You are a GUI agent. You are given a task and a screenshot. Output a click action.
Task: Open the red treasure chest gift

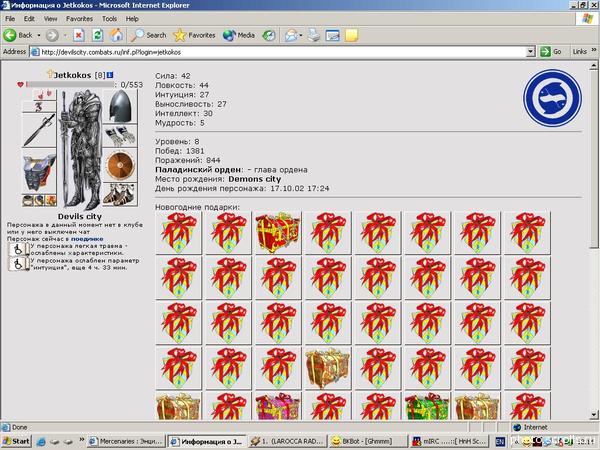point(278,233)
